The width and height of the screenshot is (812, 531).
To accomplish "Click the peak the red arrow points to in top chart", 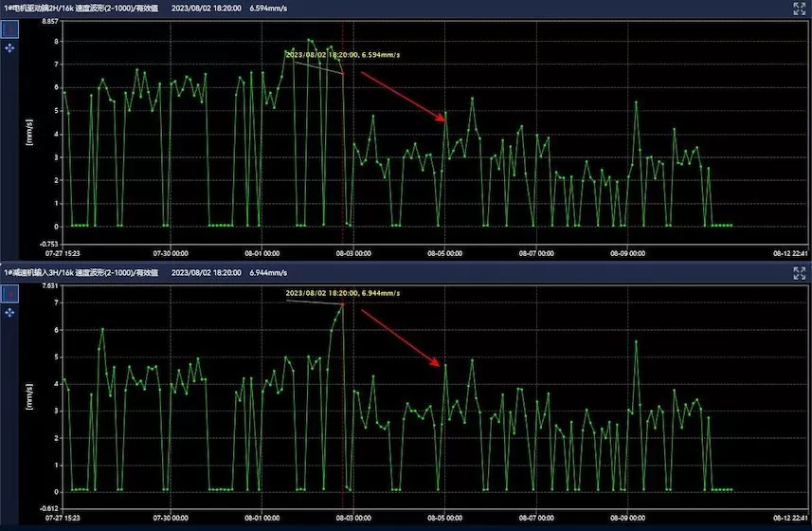I will pos(446,121).
